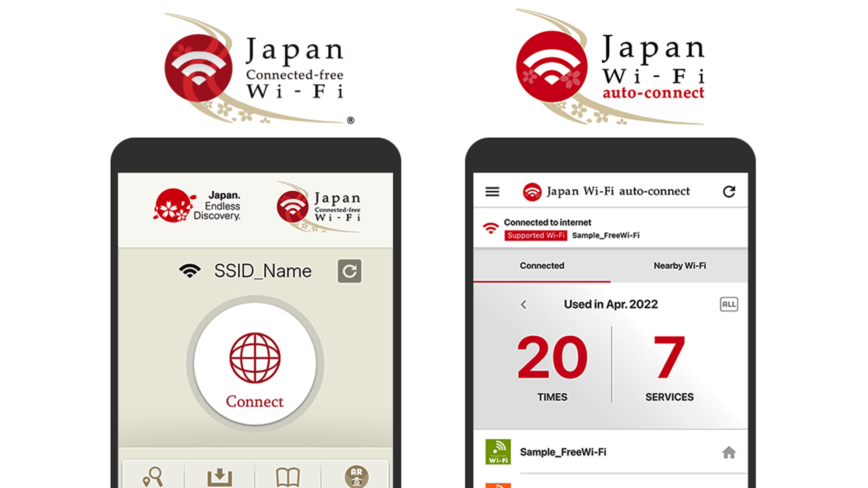Click the large Japan Wi-Fi auto-connect logo
The width and height of the screenshot is (868, 488).
pyautogui.click(x=610, y=67)
